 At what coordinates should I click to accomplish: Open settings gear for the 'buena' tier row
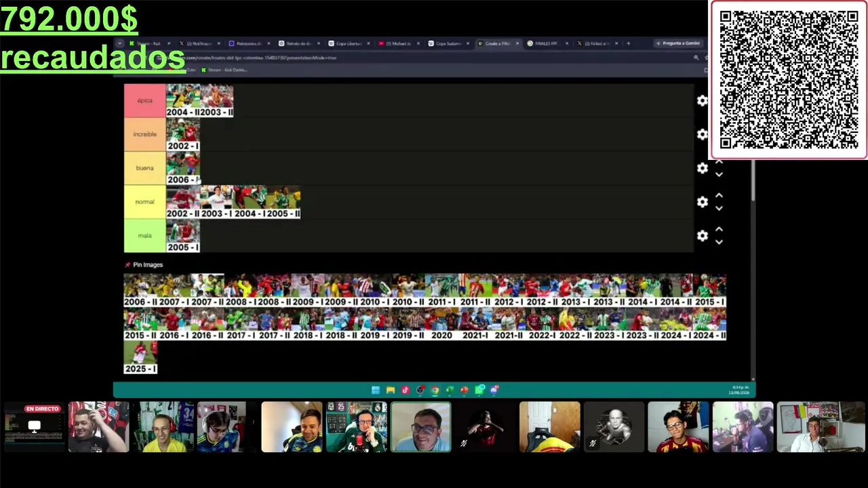click(703, 168)
